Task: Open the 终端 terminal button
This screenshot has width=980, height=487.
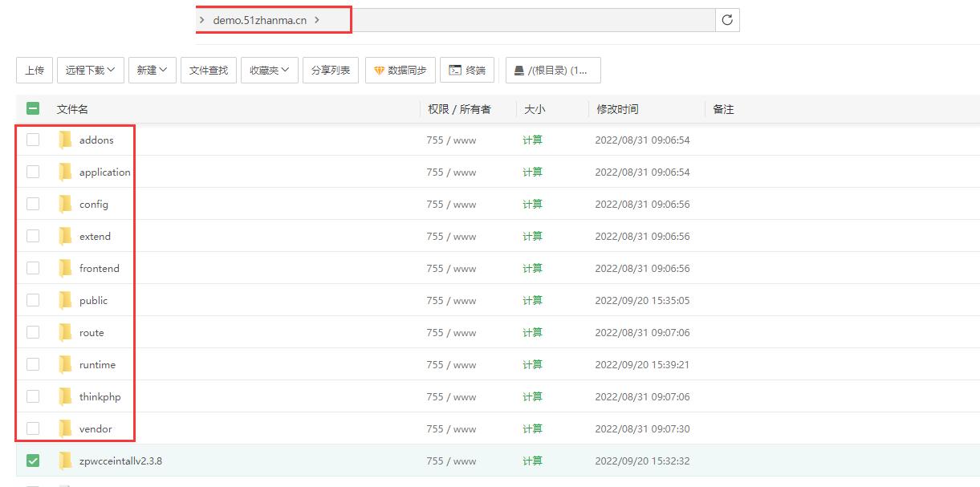Action: pos(467,71)
